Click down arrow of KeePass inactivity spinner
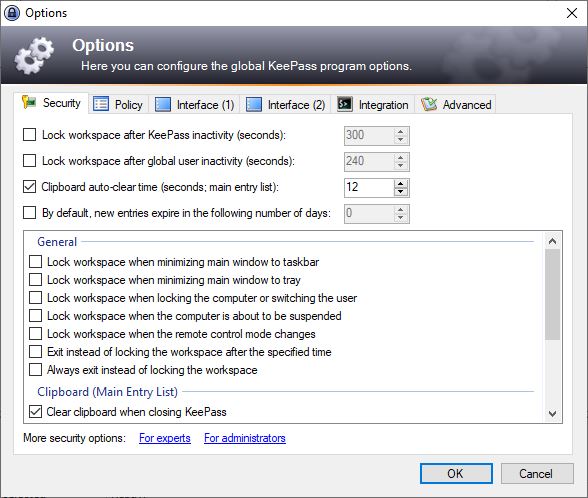Screen dimensions: 588x498 tap(401, 140)
